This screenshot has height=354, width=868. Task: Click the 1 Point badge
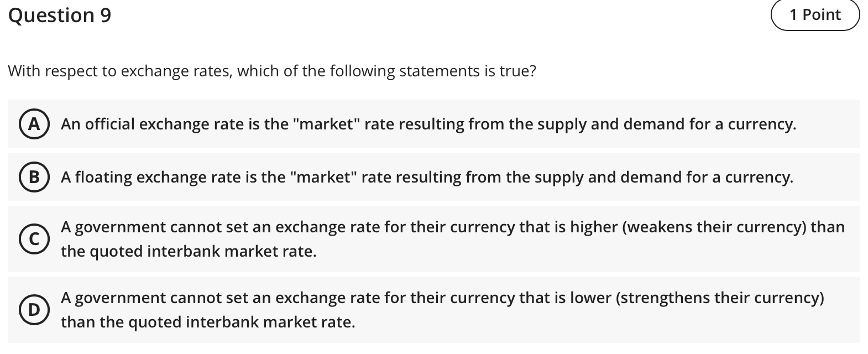click(x=815, y=15)
